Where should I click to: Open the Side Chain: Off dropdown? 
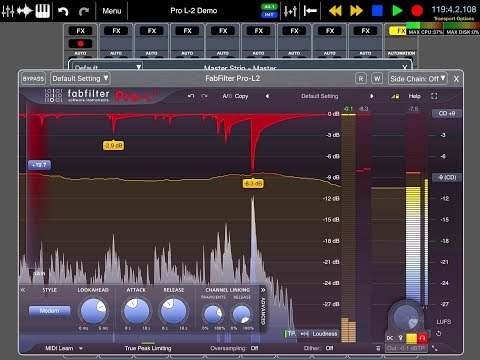pos(418,79)
